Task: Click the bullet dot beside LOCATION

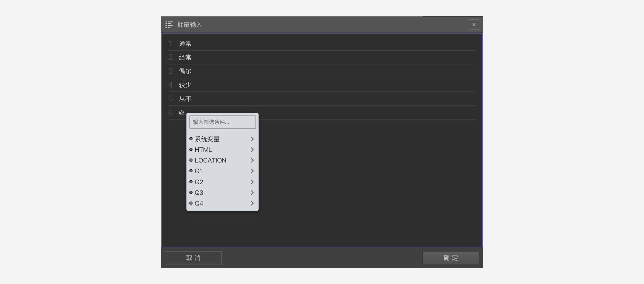Action: 191,160
